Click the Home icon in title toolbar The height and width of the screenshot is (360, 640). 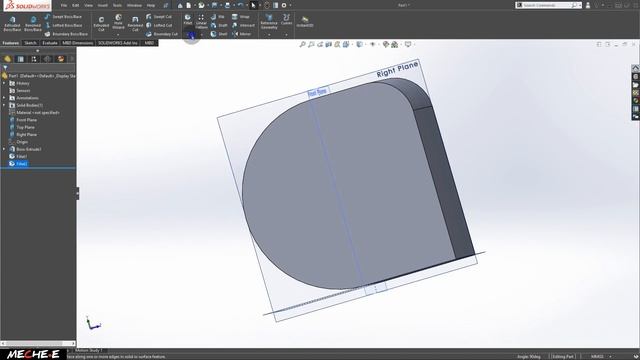180,5
